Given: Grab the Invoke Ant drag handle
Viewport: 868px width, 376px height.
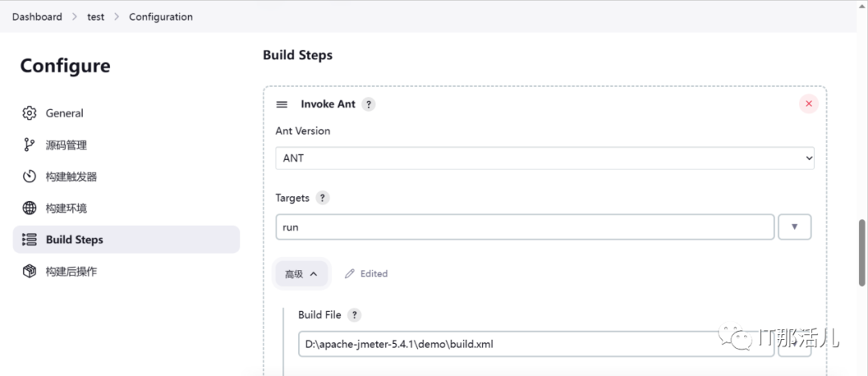Looking at the screenshot, I should click(x=282, y=104).
